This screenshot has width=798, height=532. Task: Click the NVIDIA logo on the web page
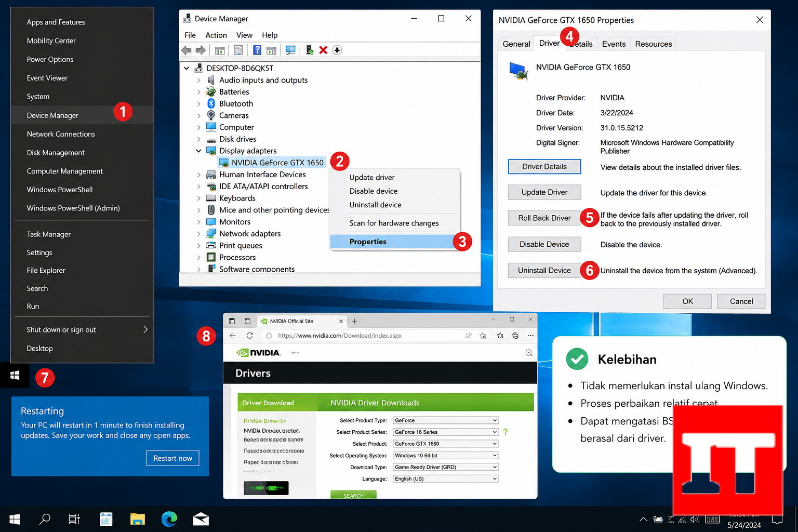(x=258, y=353)
